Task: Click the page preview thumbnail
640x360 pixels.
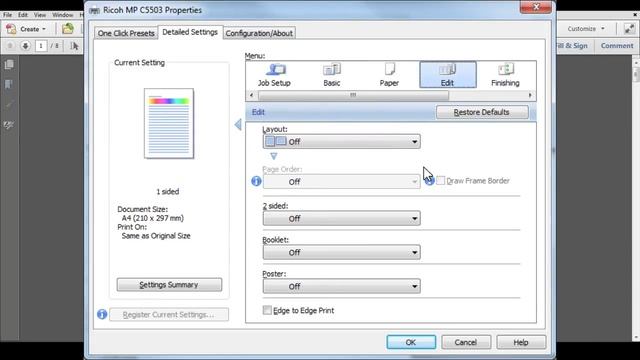Action: (x=169, y=123)
